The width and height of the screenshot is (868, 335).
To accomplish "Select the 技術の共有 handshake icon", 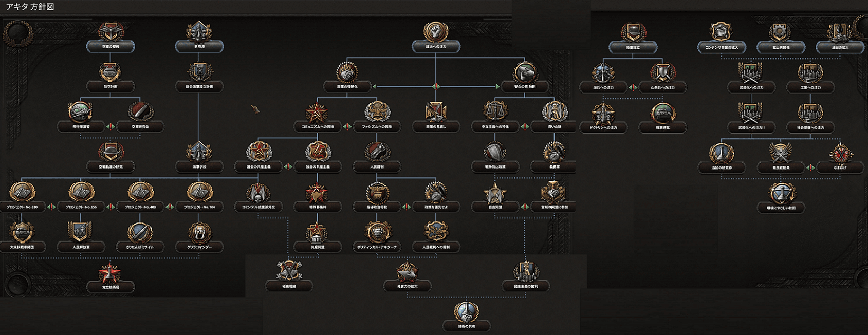I will [466, 312].
